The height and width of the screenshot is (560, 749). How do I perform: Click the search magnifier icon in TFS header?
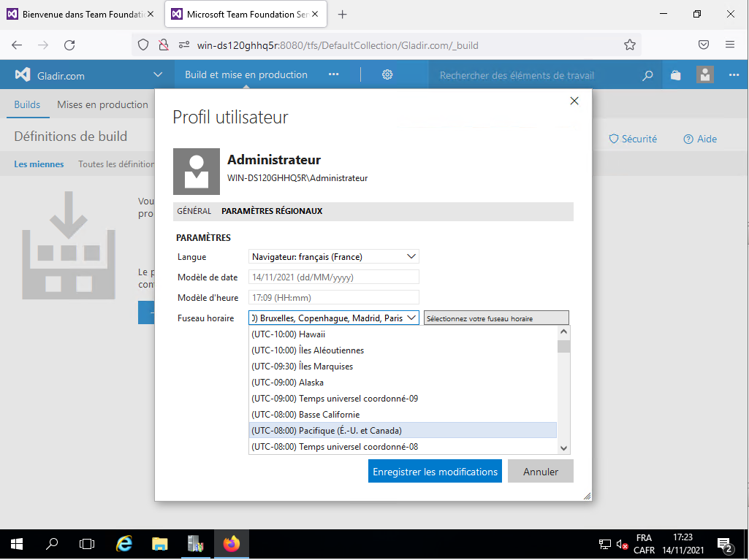(647, 75)
